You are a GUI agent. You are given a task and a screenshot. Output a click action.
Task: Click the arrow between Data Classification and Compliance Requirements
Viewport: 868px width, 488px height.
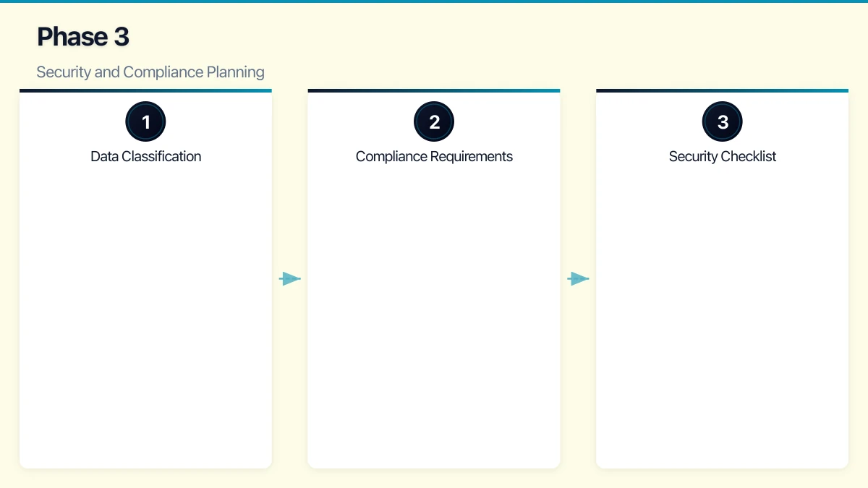click(x=290, y=278)
